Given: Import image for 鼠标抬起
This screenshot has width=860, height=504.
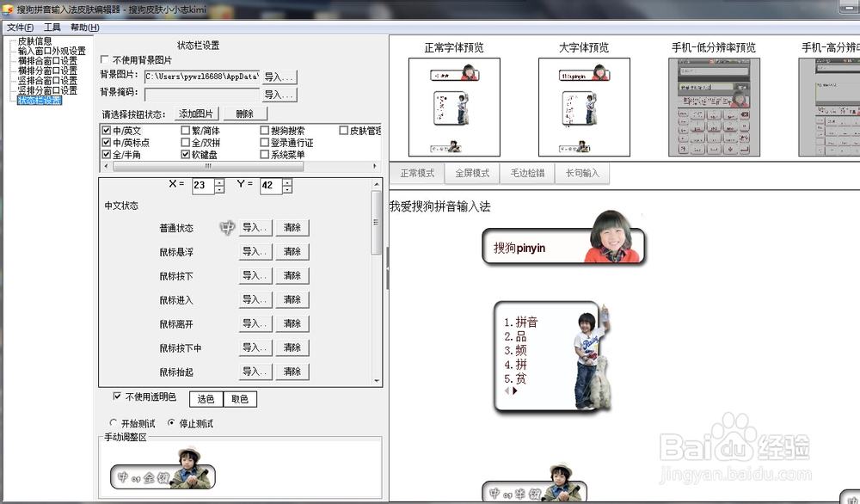Looking at the screenshot, I should pos(255,372).
